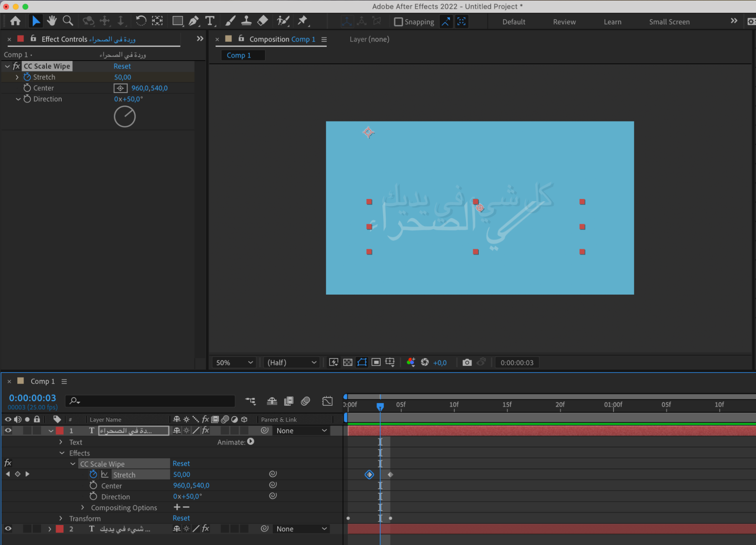
Task: Open the Half resolution dropdown
Action: pyautogui.click(x=292, y=362)
